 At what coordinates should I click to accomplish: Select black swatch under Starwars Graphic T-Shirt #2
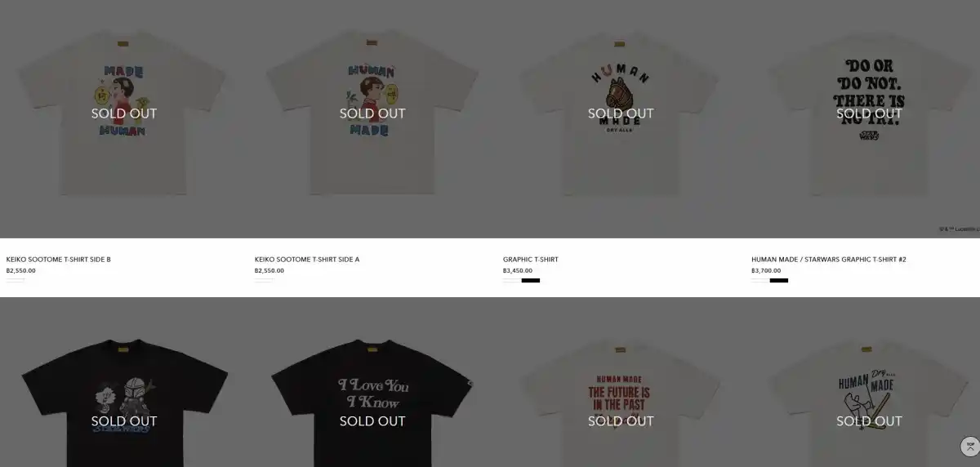coord(779,281)
